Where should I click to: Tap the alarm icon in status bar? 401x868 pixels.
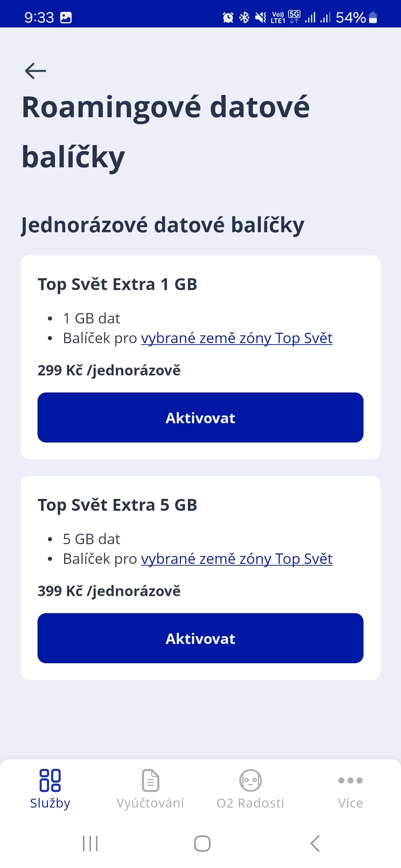click(x=228, y=17)
